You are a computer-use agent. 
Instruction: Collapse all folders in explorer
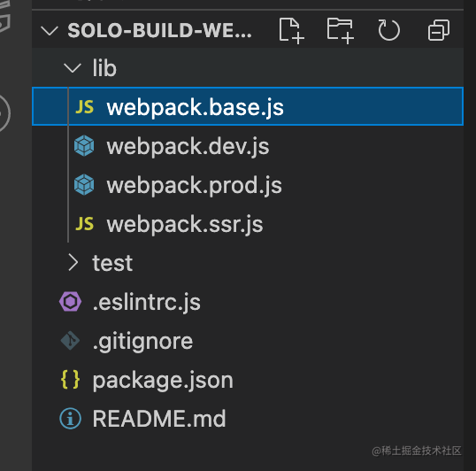(439, 30)
